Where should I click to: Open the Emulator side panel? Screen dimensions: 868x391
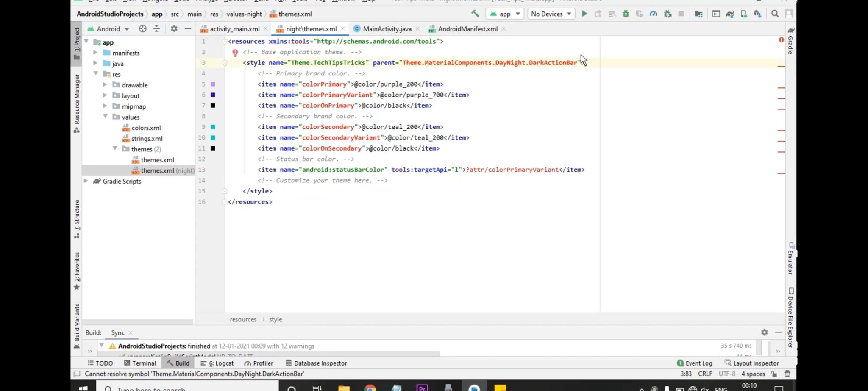pos(791,258)
